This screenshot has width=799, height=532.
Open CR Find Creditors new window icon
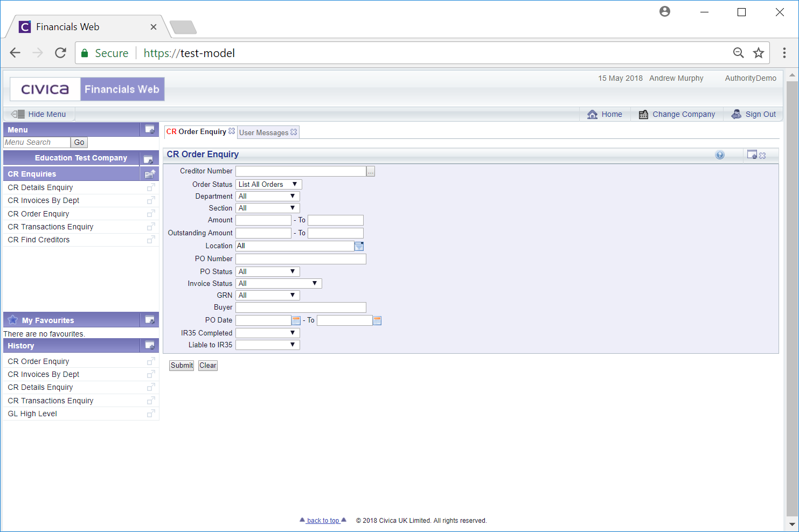[151, 240]
